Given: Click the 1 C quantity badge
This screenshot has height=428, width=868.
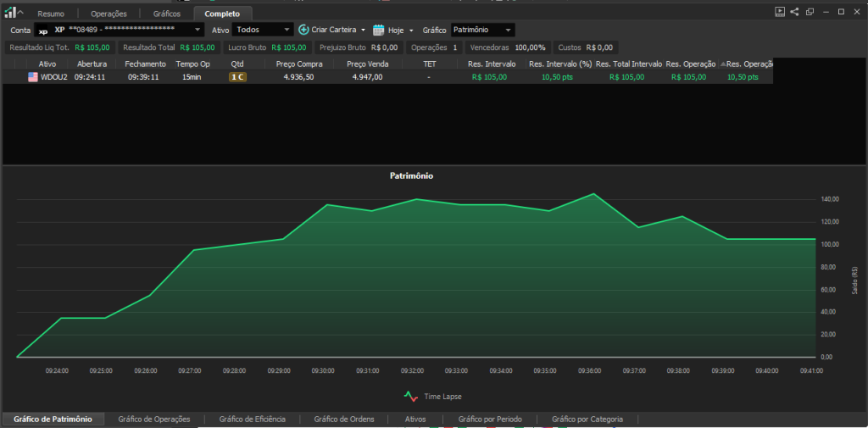Looking at the screenshot, I should point(237,77).
